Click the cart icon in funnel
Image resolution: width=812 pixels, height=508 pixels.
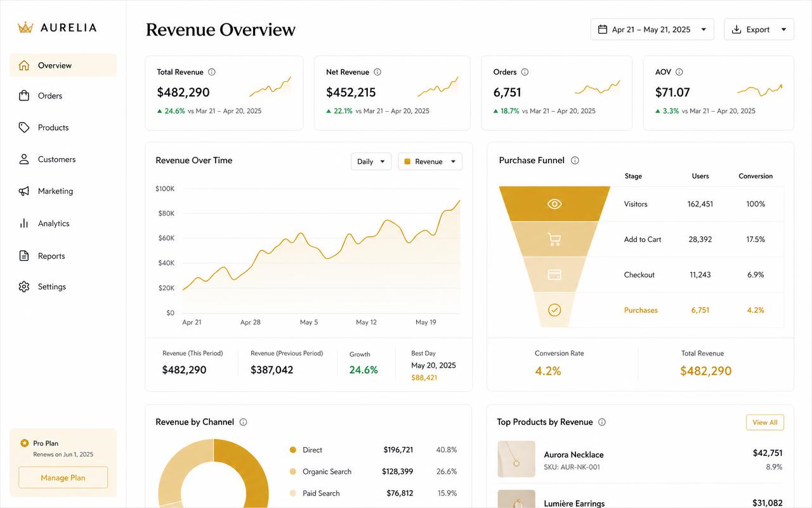pos(554,239)
